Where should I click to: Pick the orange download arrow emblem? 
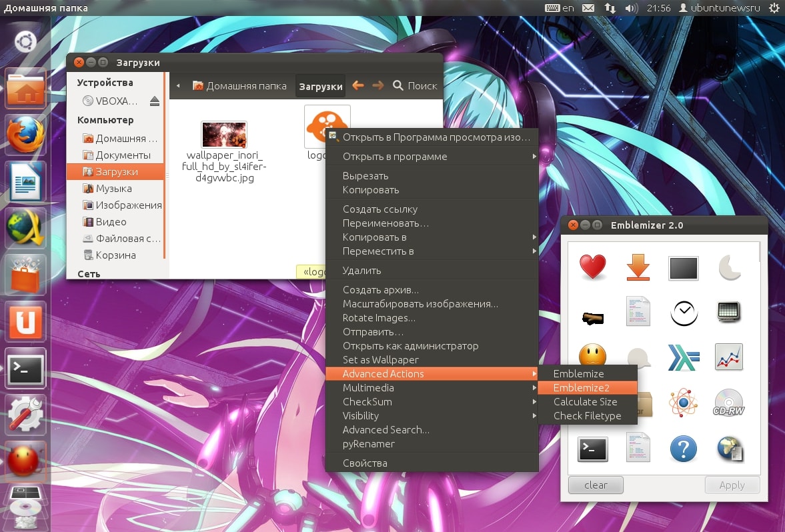pos(638,267)
